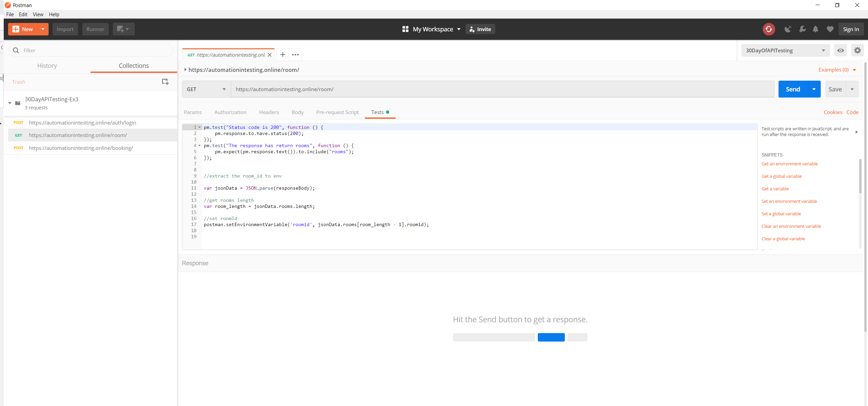This screenshot has width=868, height=406.
Task: Open the Edit menu
Action: [x=23, y=14]
